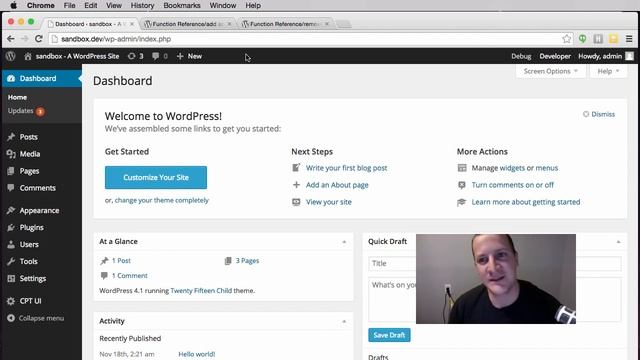Click the Tools wrench icon
Screen dimensions: 640x360
11,261
